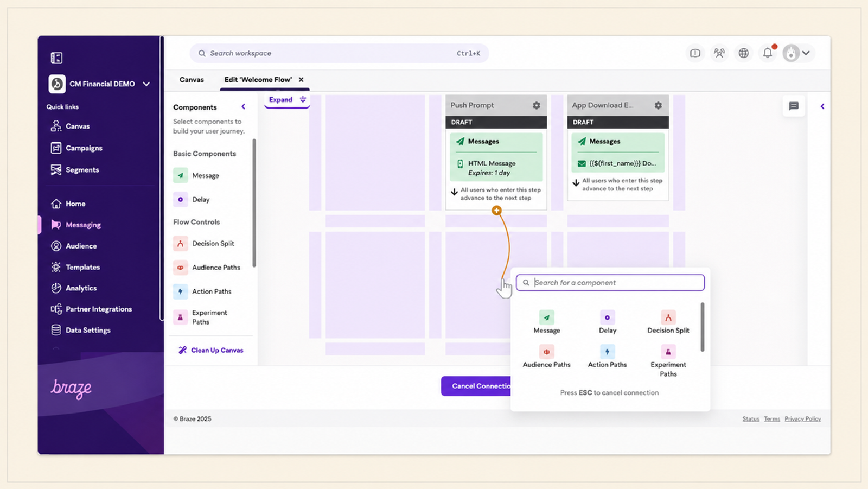This screenshot has width=868, height=489.
Task: Choose Message in component picker popup
Action: coord(547,322)
